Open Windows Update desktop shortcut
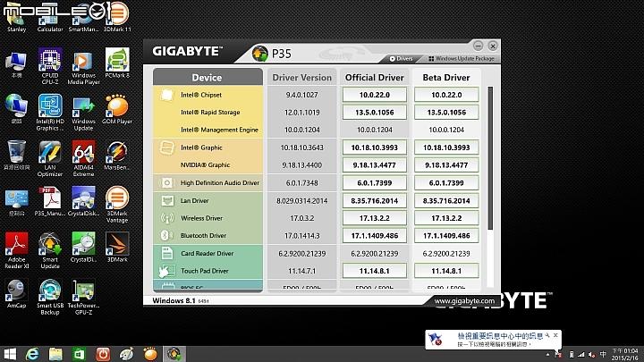 [x=83, y=114]
